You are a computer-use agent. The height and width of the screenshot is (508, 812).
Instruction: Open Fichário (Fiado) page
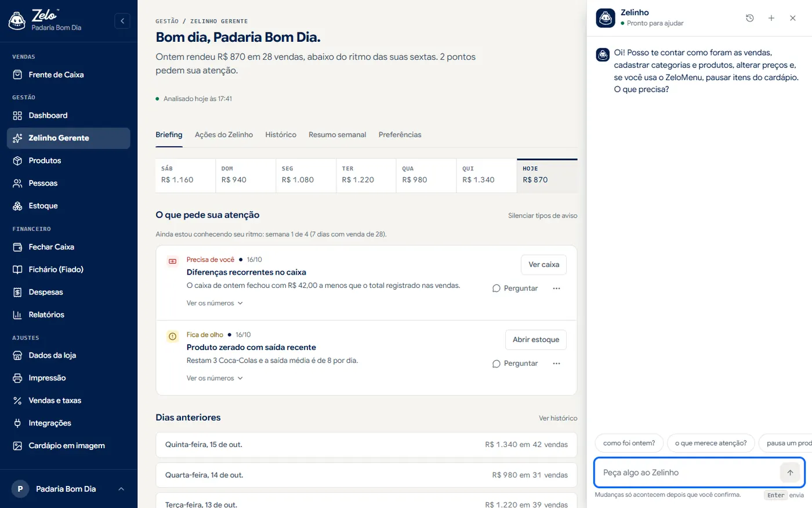pos(68,270)
